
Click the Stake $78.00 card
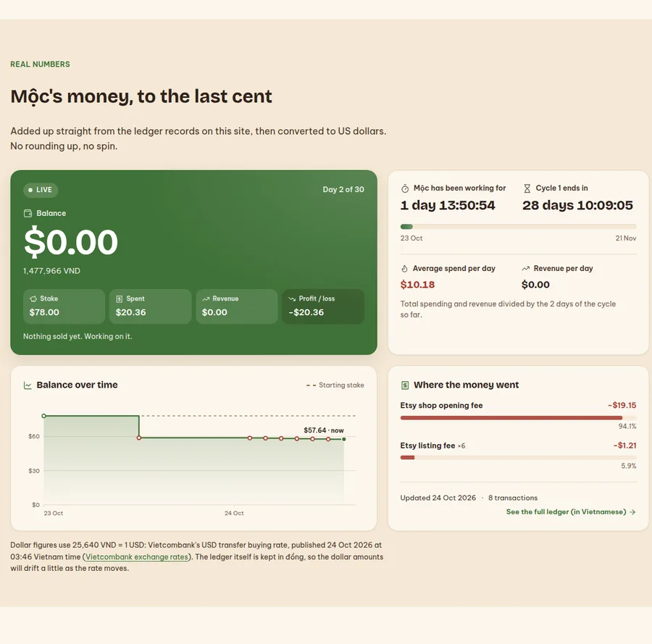click(64, 306)
